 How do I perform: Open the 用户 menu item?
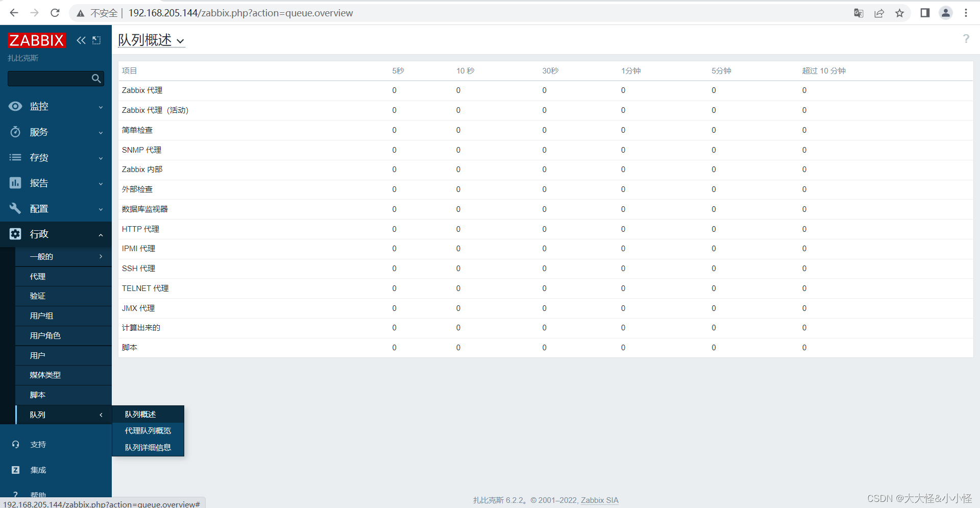tap(63, 355)
